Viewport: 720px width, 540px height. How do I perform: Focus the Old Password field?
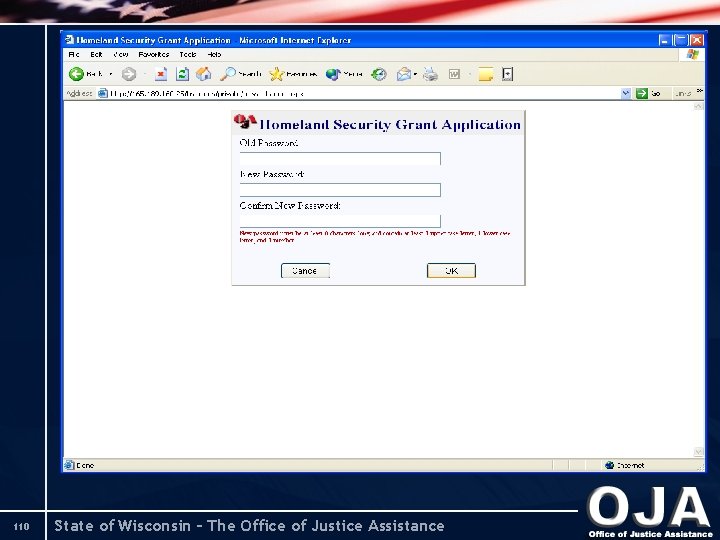(340, 159)
